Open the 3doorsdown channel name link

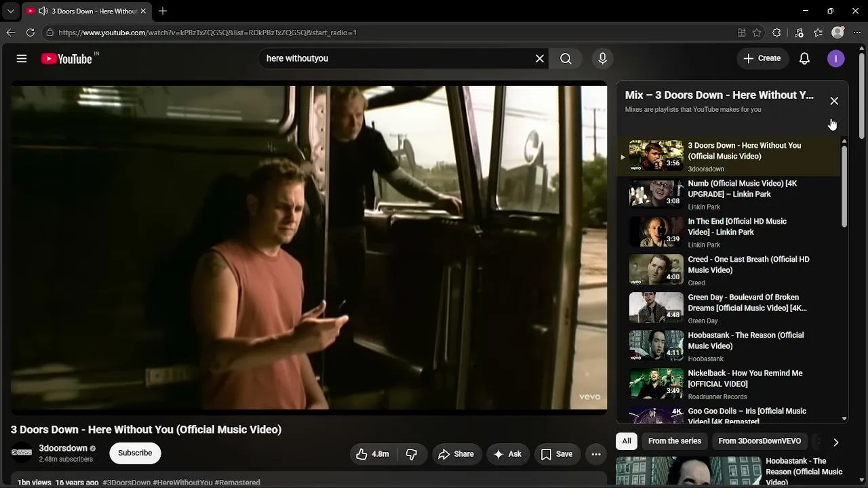(63, 448)
